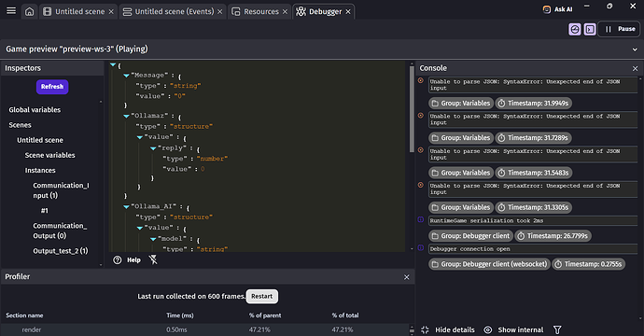
Task: Toggle the profiler panel icon
Action: [575, 29]
